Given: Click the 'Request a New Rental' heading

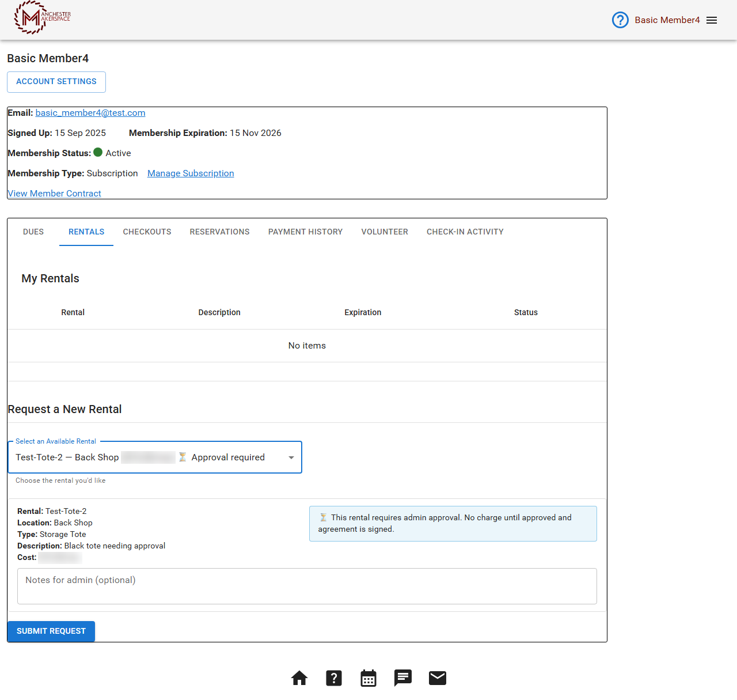Looking at the screenshot, I should 64,409.
